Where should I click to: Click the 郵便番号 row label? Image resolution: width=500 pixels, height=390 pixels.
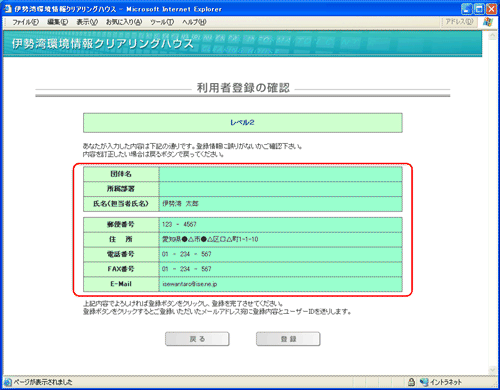tap(121, 224)
